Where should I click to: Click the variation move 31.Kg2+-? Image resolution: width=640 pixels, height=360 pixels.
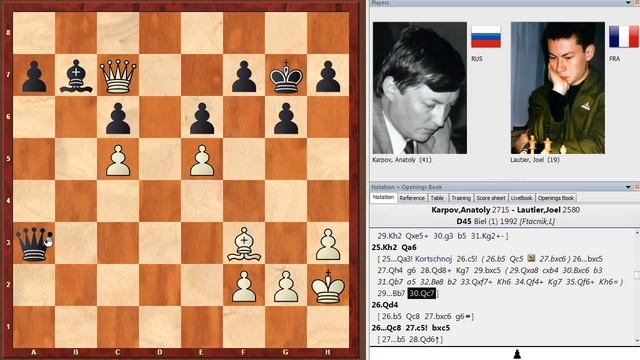487,236
